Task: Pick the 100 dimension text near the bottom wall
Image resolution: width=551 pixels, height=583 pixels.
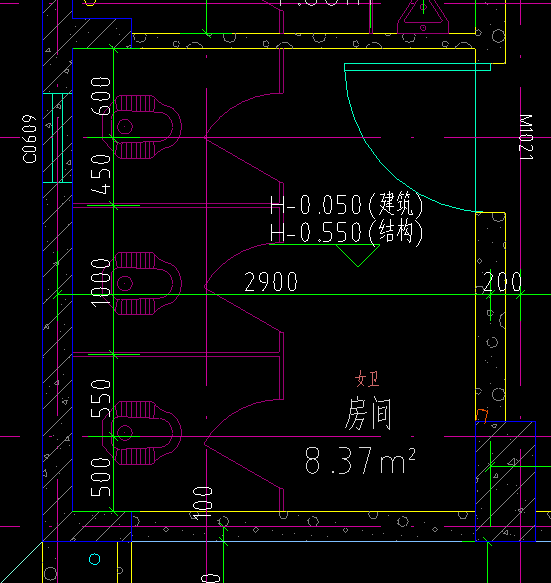Action: 203,502
